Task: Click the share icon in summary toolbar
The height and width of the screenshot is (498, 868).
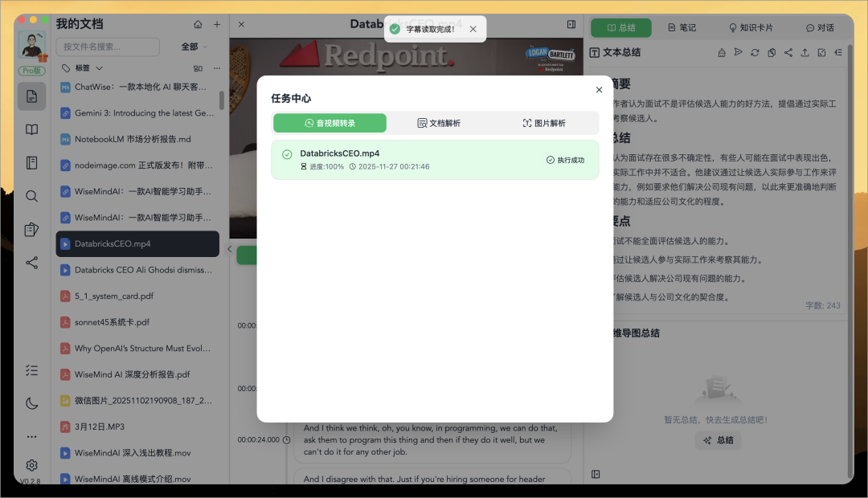Action: pyautogui.click(x=788, y=52)
